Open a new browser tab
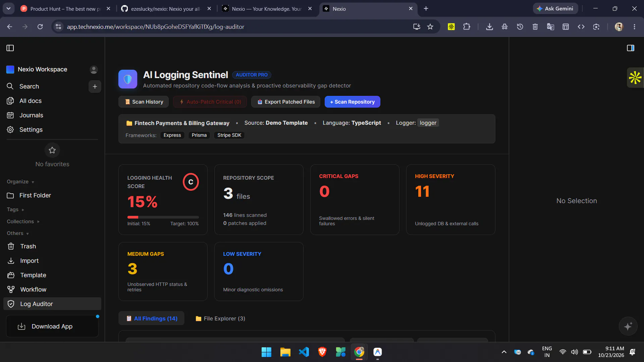 (426, 9)
